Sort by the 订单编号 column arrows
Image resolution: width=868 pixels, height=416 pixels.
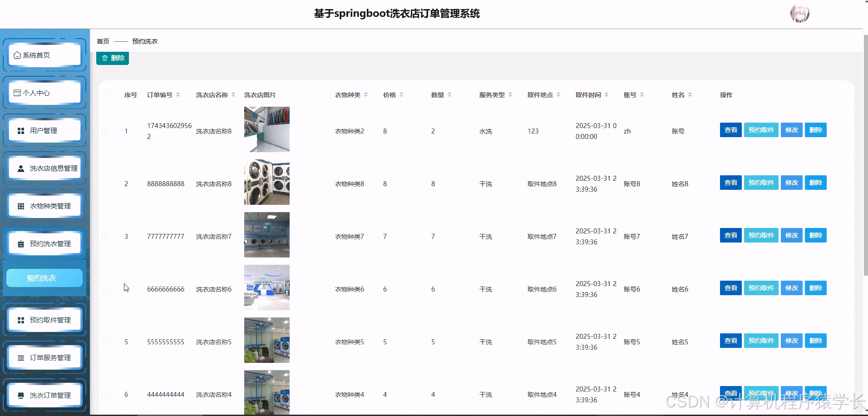pos(178,95)
